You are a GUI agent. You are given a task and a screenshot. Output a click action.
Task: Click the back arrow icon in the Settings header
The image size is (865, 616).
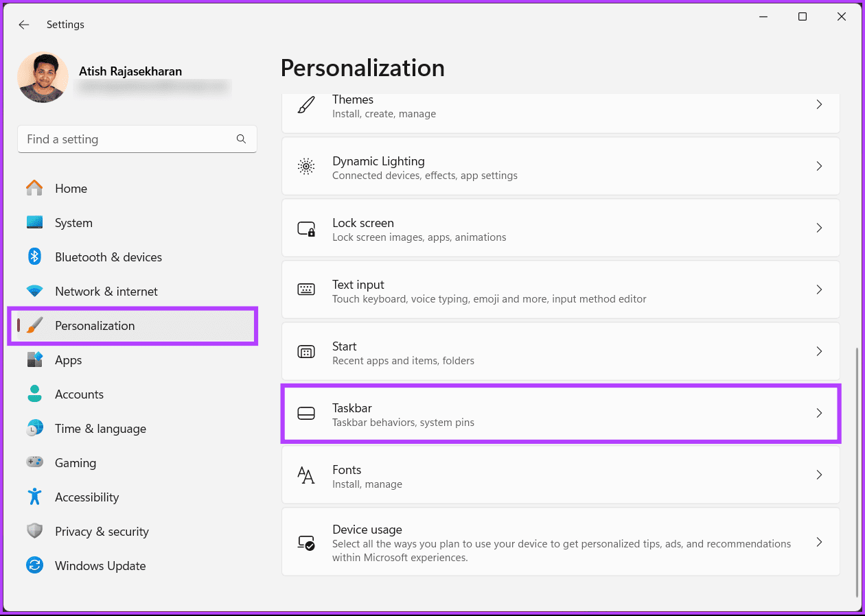pos(24,25)
